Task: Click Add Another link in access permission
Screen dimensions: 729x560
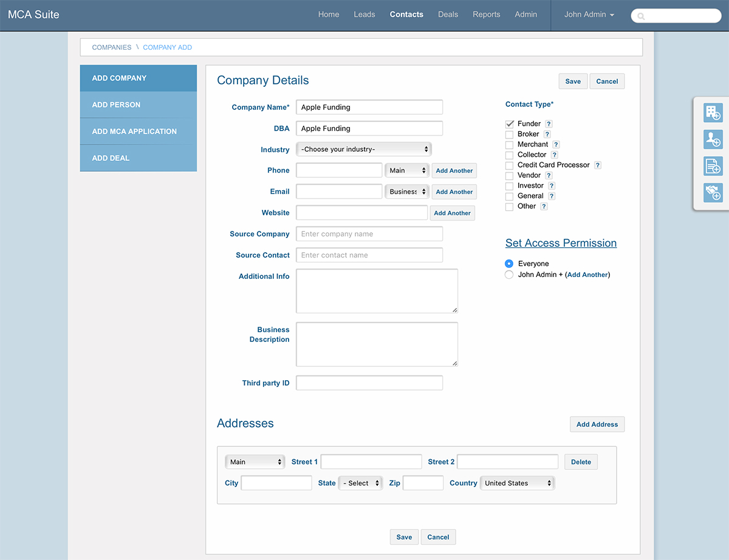Action: [x=587, y=275]
